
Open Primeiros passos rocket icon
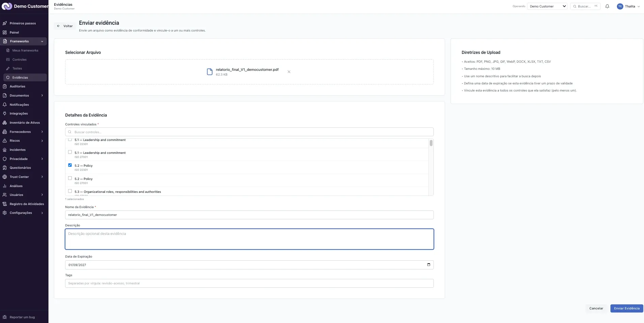[x=5, y=23]
